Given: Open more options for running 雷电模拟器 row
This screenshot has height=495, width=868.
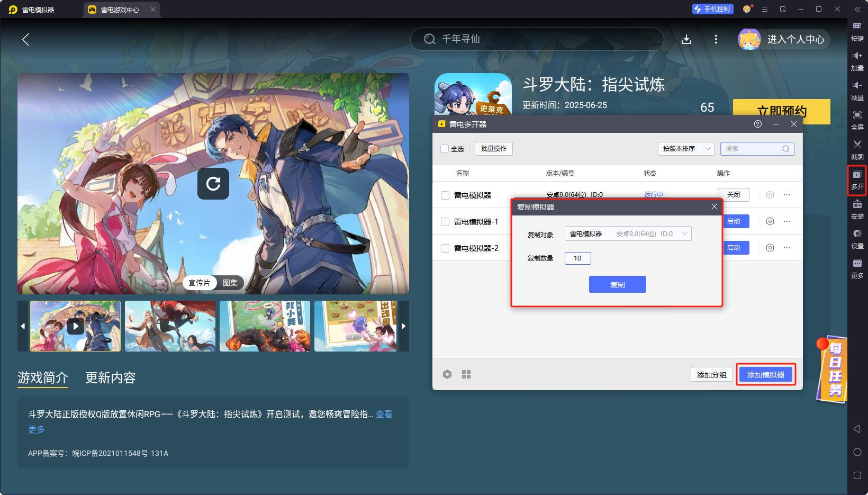Looking at the screenshot, I should click(x=787, y=195).
